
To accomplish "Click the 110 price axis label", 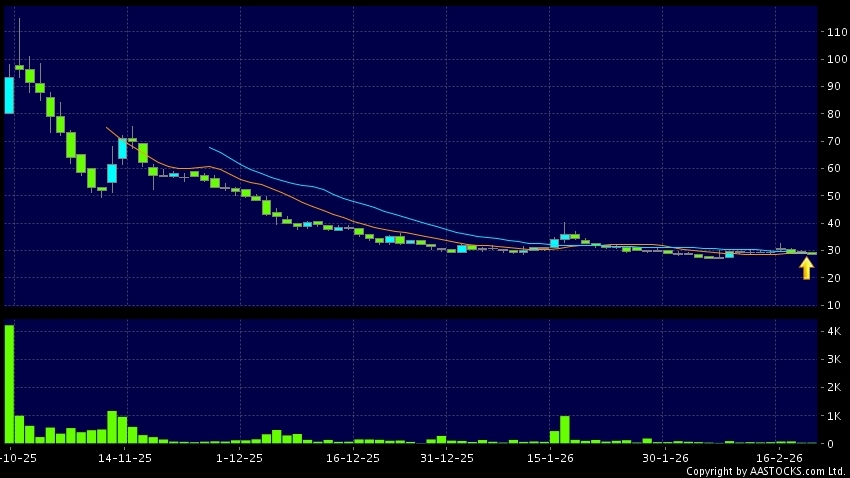I will click(x=833, y=32).
